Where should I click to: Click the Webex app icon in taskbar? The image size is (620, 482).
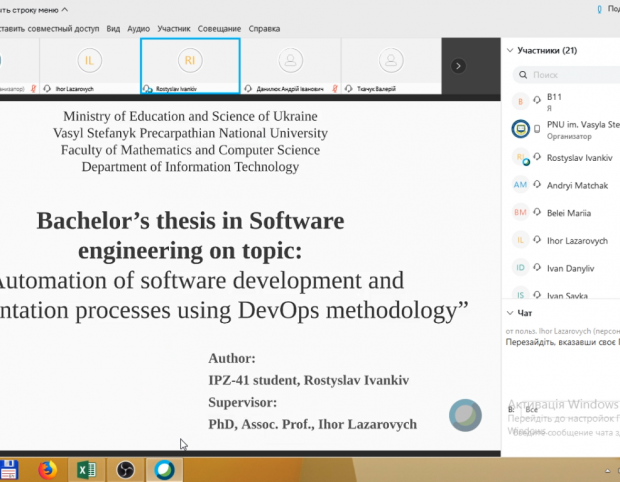point(163,469)
